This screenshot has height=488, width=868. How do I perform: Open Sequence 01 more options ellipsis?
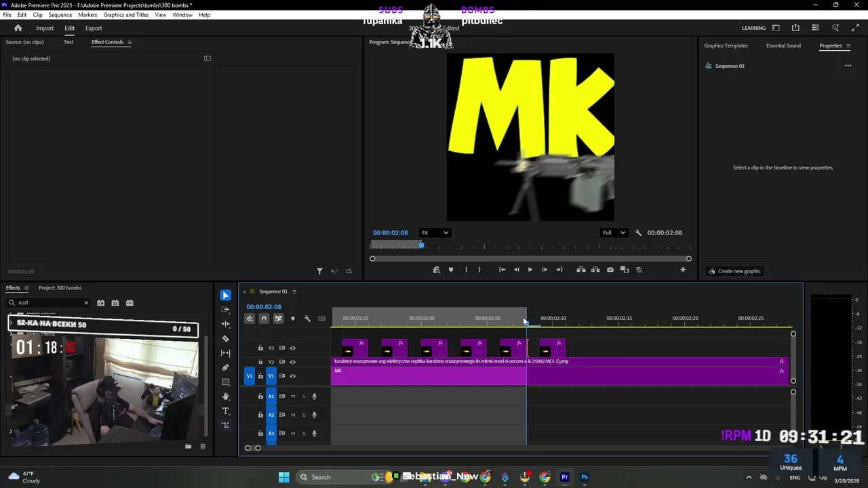tap(848, 66)
